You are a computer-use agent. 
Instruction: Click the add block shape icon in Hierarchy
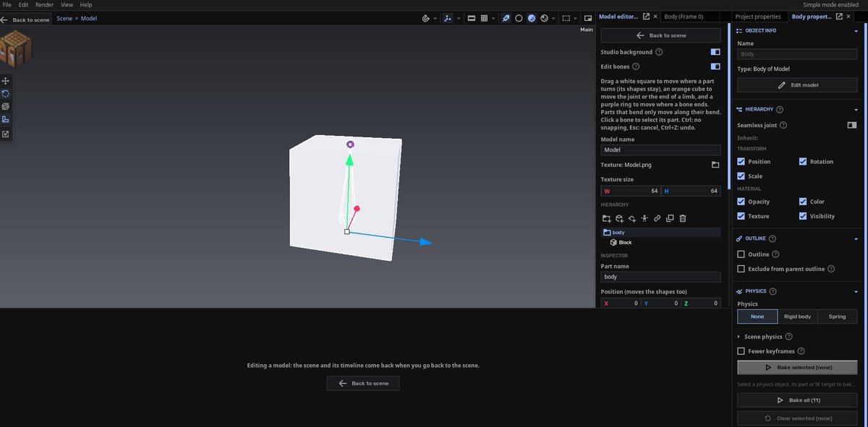(x=619, y=218)
